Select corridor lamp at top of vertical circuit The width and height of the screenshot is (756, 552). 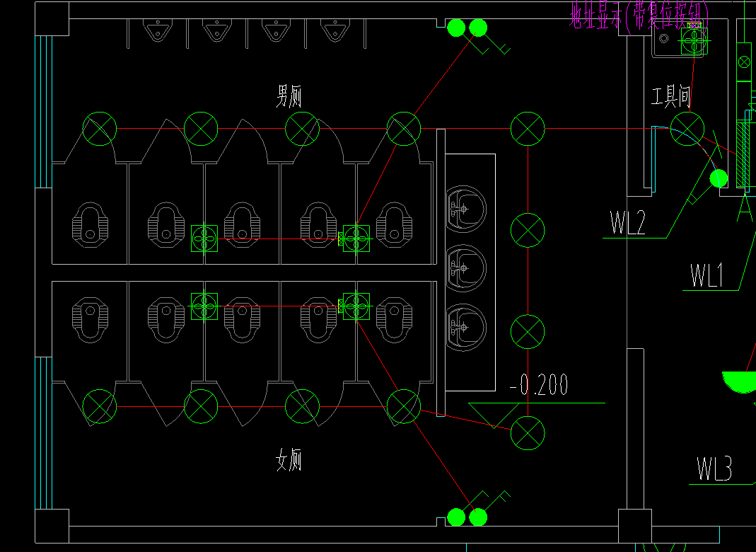click(x=528, y=129)
